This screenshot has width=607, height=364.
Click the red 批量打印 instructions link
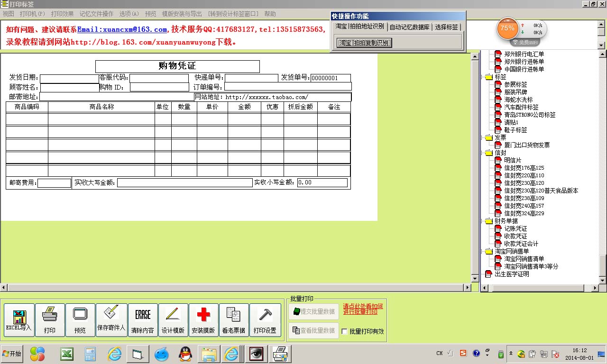click(363, 309)
